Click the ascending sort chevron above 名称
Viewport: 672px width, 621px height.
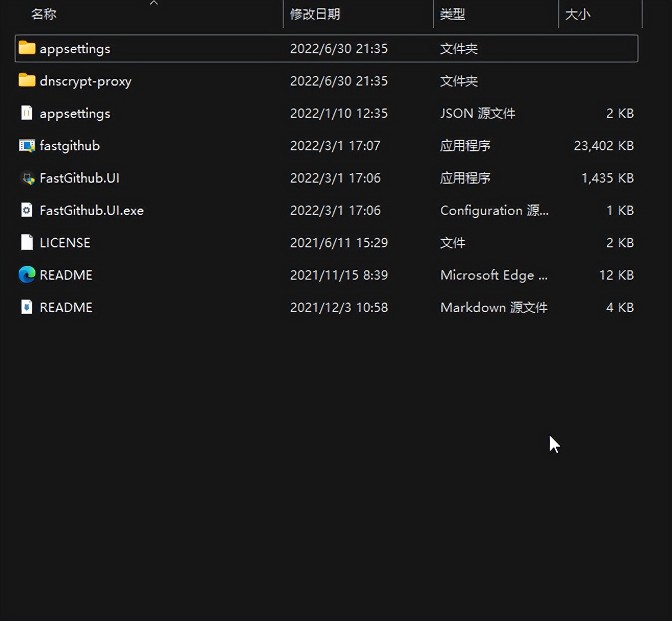pyautogui.click(x=154, y=3)
